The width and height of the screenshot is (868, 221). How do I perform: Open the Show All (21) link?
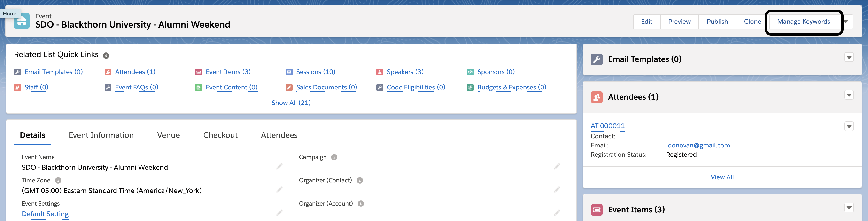click(x=291, y=103)
